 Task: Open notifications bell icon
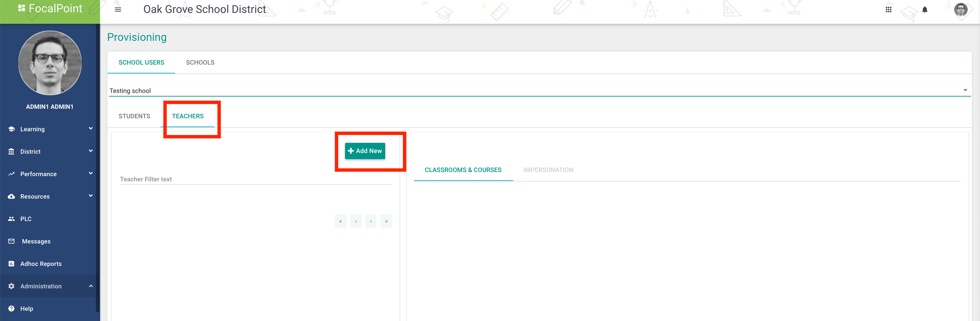click(x=925, y=10)
